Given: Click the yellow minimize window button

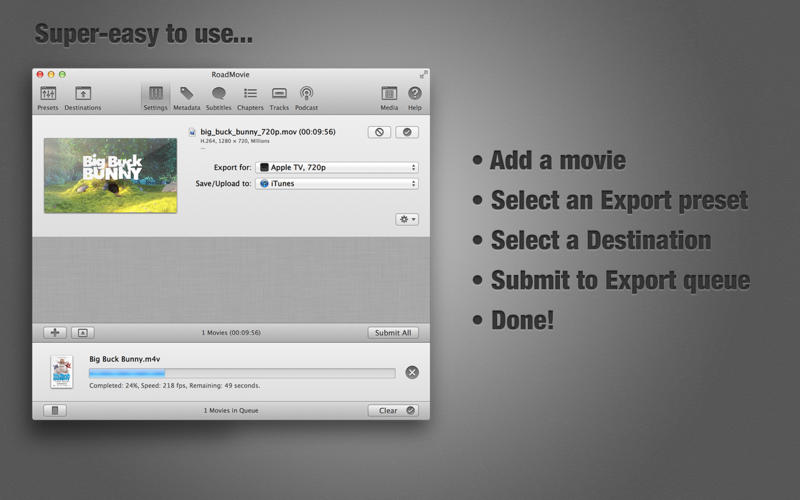Looking at the screenshot, I should pyautogui.click(x=51, y=74).
